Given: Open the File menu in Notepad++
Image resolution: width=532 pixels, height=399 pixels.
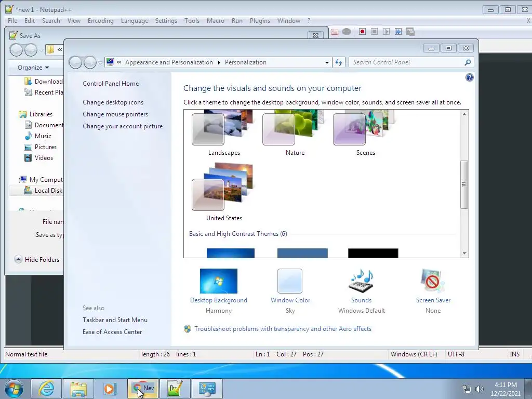Looking at the screenshot, I should [x=12, y=21].
